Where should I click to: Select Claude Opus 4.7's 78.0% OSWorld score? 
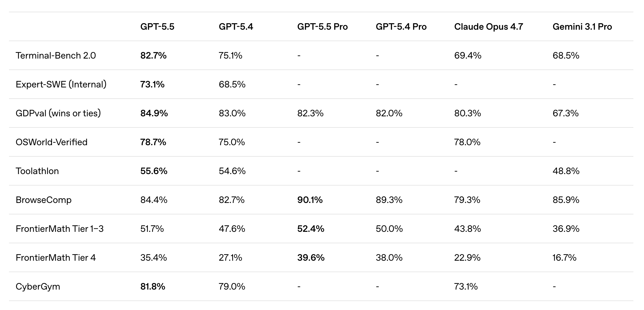point(467,142)
